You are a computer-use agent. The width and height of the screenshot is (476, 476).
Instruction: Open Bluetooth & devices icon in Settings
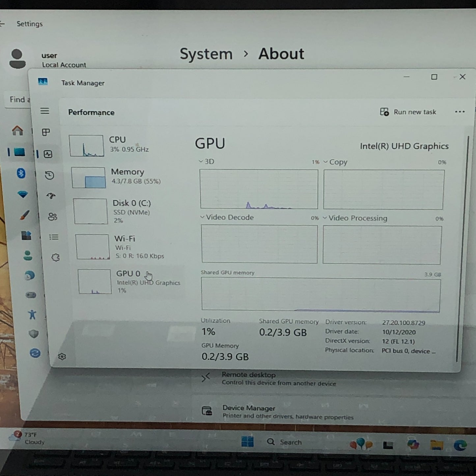click(x=21, y=173)
